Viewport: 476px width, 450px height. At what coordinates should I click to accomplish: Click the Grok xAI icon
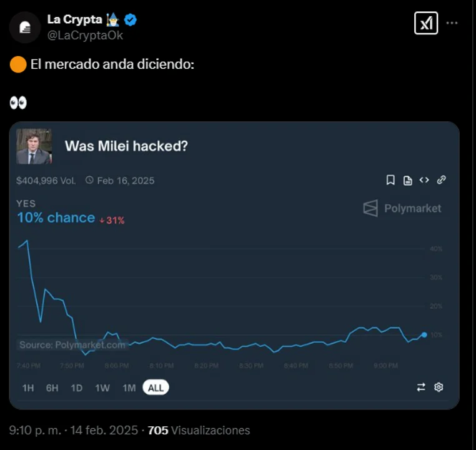click(426, 23)
